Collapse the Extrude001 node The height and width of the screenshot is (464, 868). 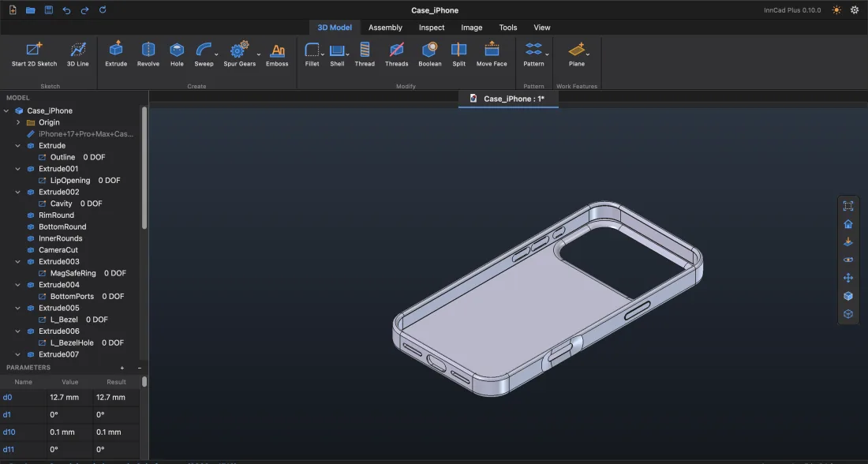click(18, 169)
